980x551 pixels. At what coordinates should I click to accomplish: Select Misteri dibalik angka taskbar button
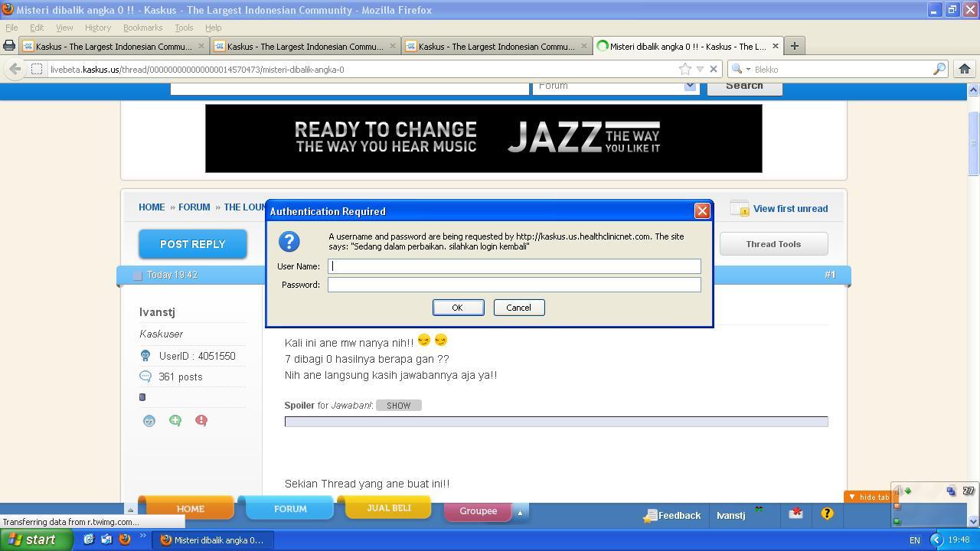(x=212, y=540)
